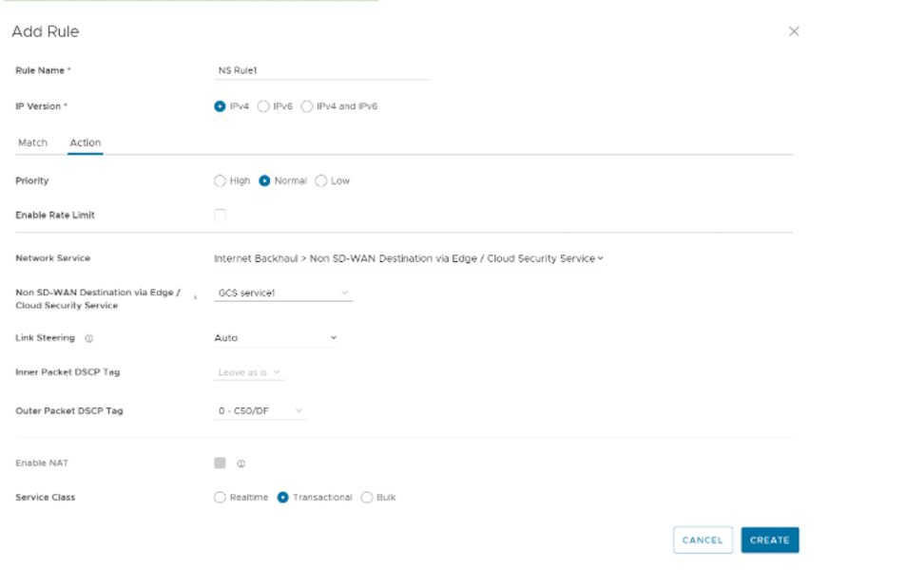The width and height of the screenshot is (924, 587).
Task: Open Link Steering Auto dropdown
Action: [x=276, y=338]
